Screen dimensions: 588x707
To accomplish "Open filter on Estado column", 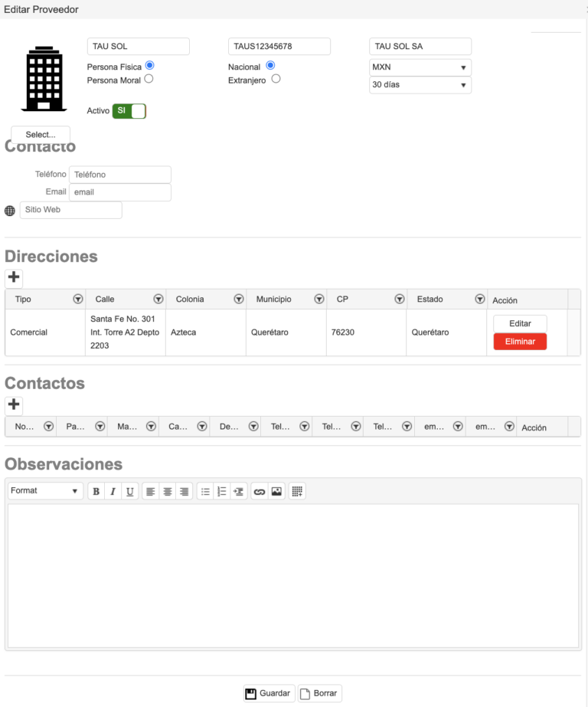I will click(480, 299).
